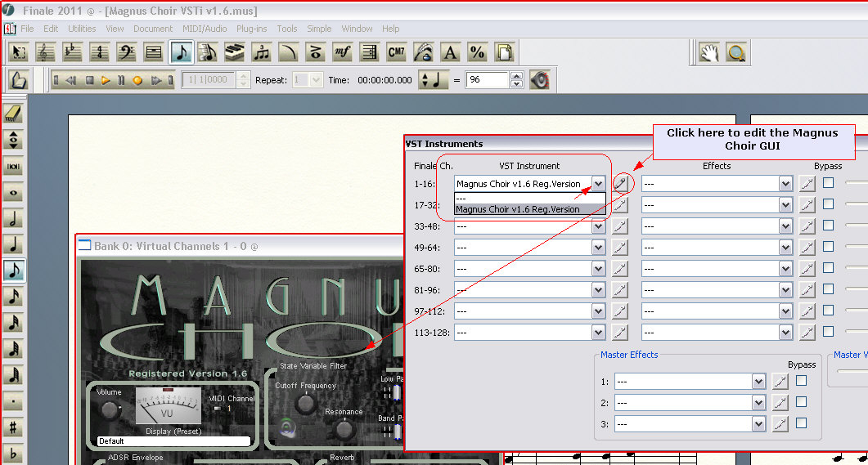The image size is (868, 465).
Task: Open the Magnus Choir editor pencil for 1-16
Action: (x=621, y=184)
